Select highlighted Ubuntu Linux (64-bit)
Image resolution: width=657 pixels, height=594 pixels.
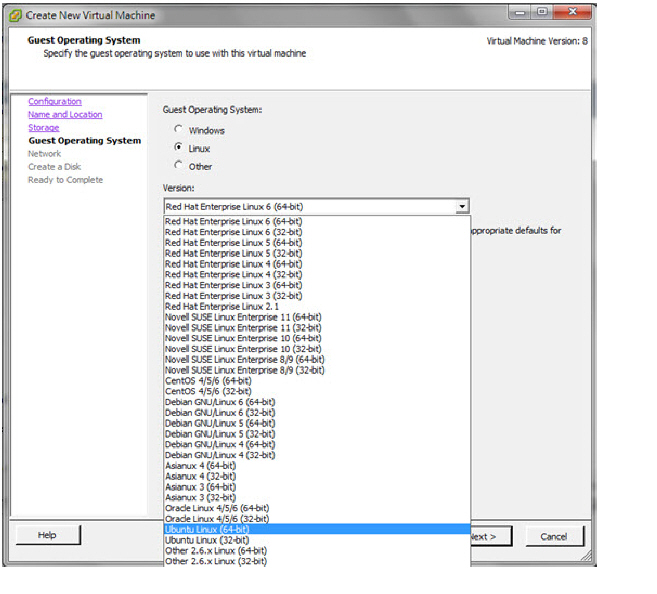tap(317, 529)
